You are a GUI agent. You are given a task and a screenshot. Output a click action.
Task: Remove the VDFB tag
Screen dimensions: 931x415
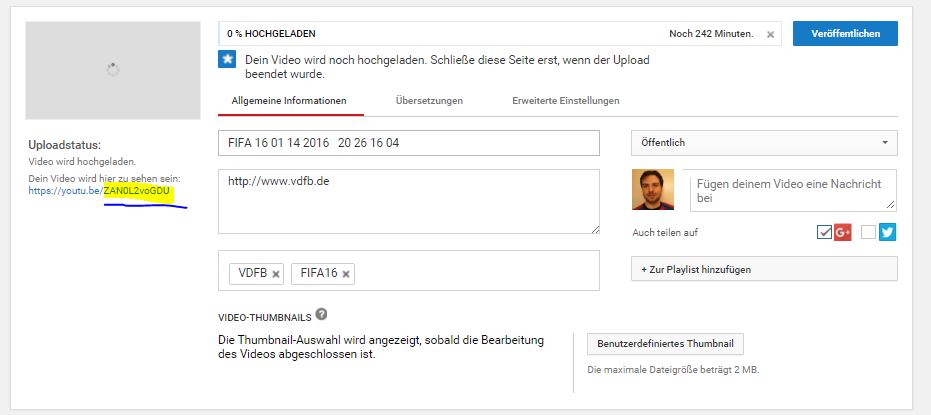[x=277, y=274]
